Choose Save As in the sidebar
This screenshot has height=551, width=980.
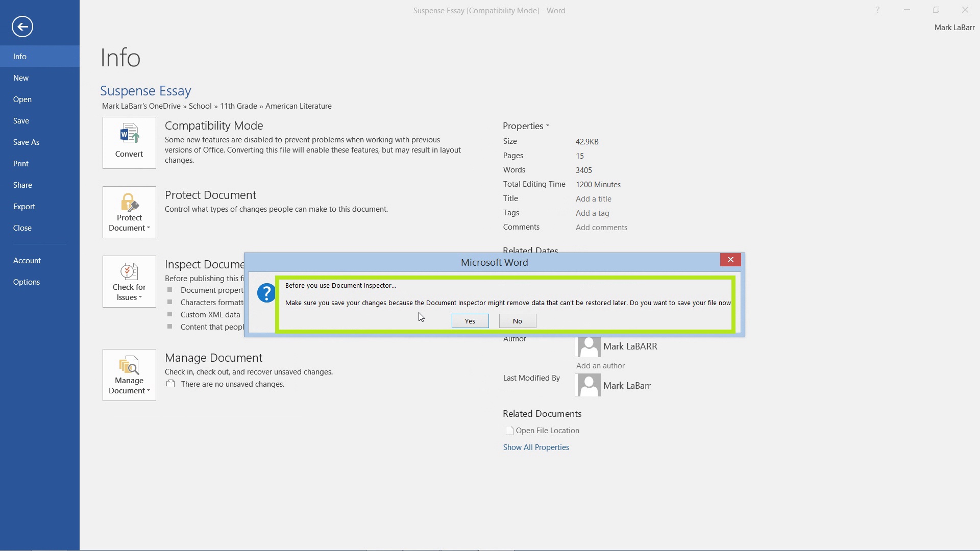tap(40, 142)
